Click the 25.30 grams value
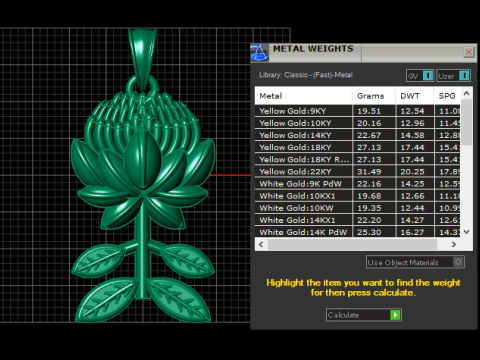The width and height of the screenshot is (480, 360). [x=369, y=232]
